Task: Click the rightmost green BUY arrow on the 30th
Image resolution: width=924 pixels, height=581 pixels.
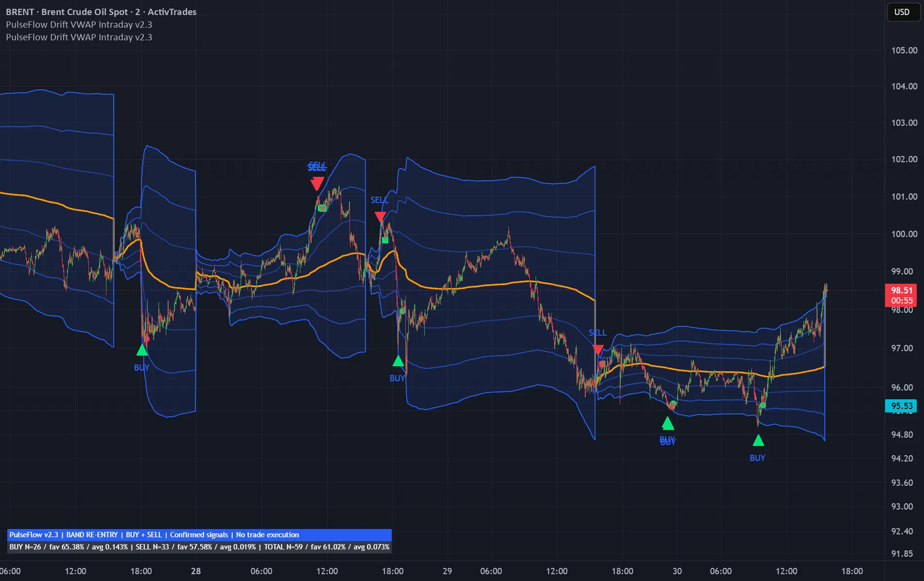Action: point(758,441)
